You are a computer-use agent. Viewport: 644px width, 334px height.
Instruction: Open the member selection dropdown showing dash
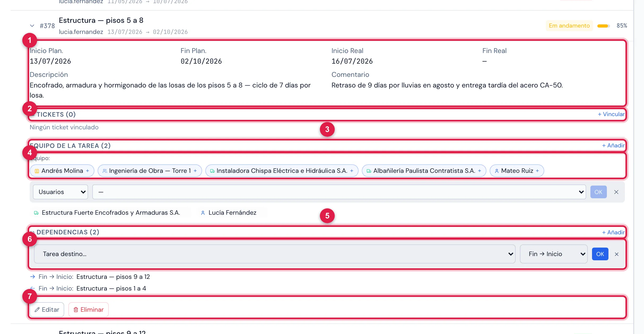click(339, 192)
